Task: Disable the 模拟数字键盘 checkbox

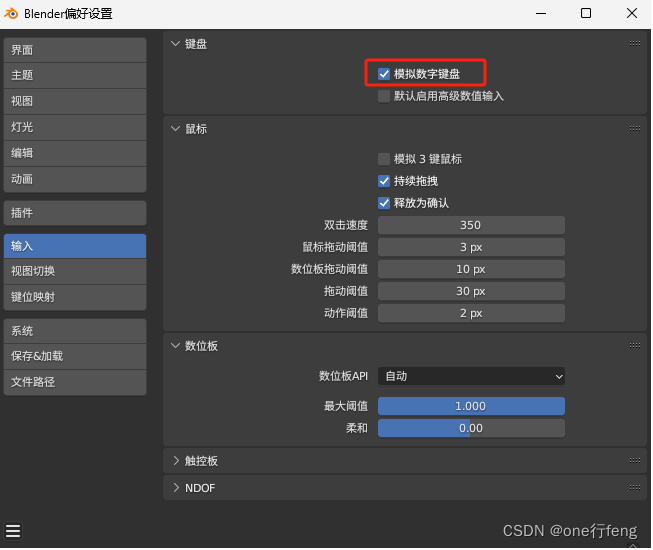Action: click(384, 74)
